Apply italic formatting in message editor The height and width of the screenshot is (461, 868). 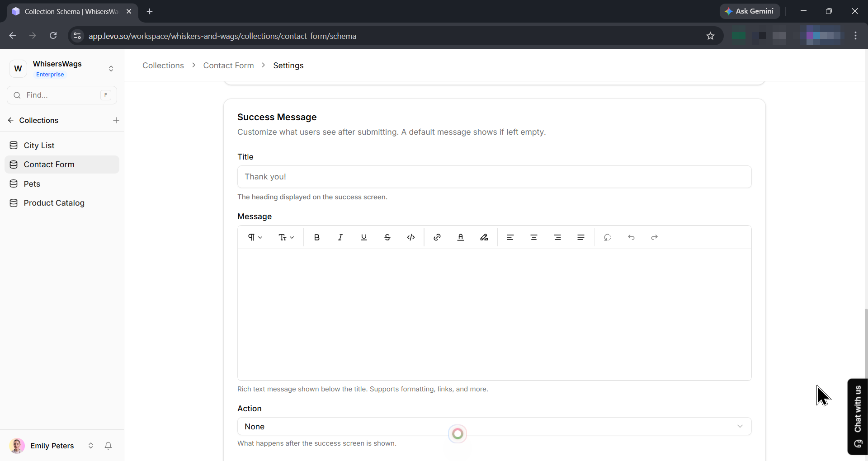340,237
